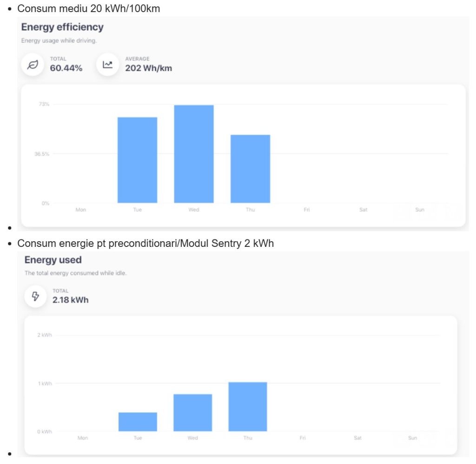
Task: Click the 2.18 kWh total value
Action: (70, 300)
